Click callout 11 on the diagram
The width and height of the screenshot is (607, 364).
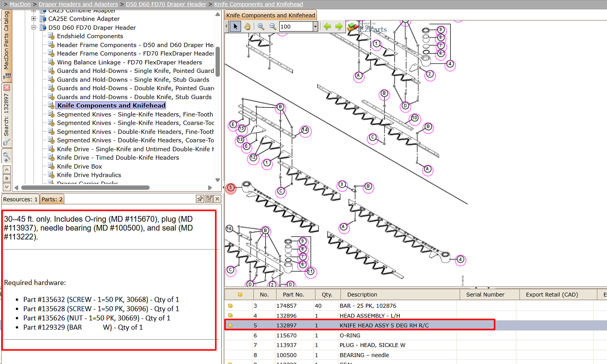click(310, 271)
